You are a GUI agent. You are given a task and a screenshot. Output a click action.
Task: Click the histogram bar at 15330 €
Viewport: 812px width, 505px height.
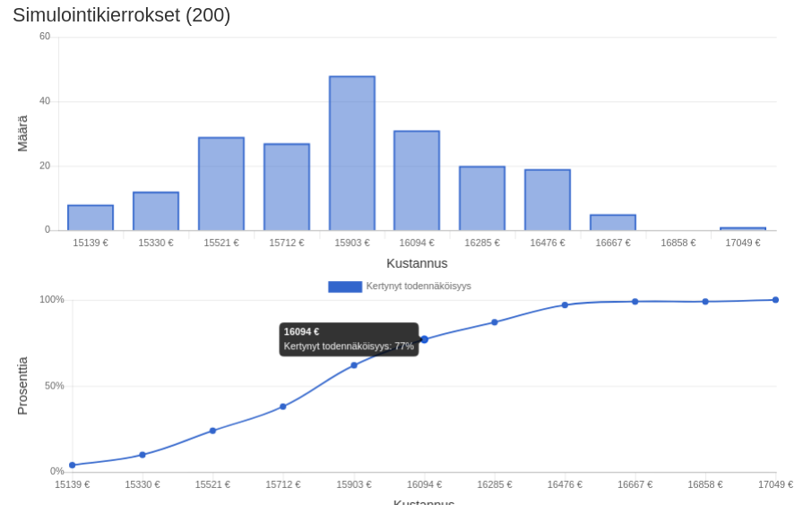[x=156, y=211]
